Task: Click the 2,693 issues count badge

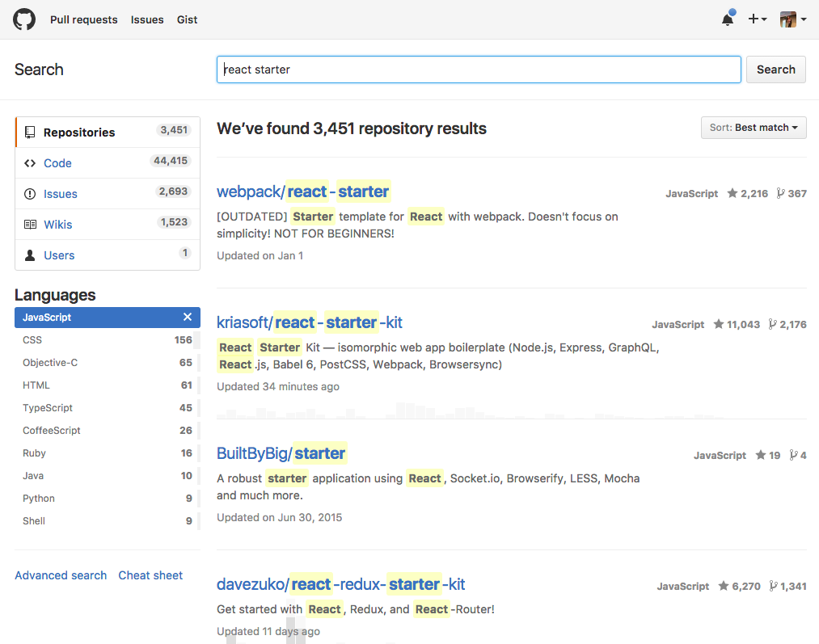Action: tap(173, 192)
